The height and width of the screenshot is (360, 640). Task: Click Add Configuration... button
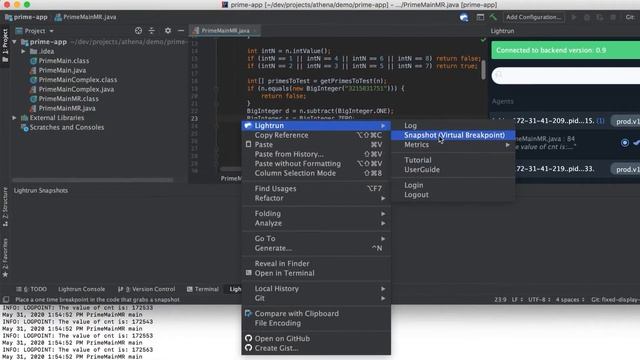pyautogui.click(x=533, y=17)
